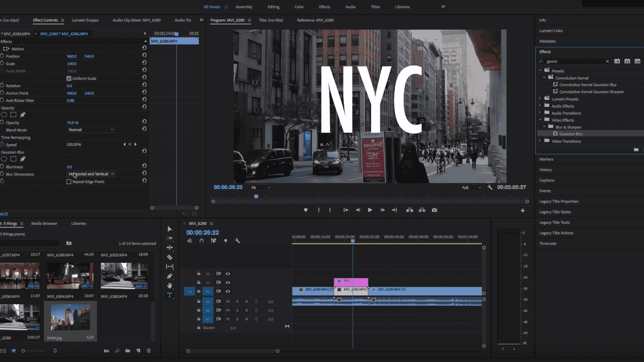Select the Type tool
The height and width of the screenshot is (362, 644).
[170, 295]
